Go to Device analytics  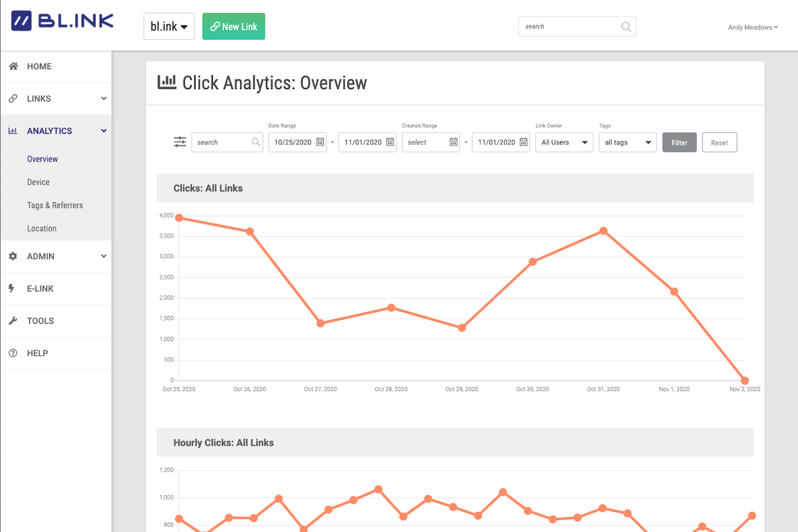[x=39, y=182]
